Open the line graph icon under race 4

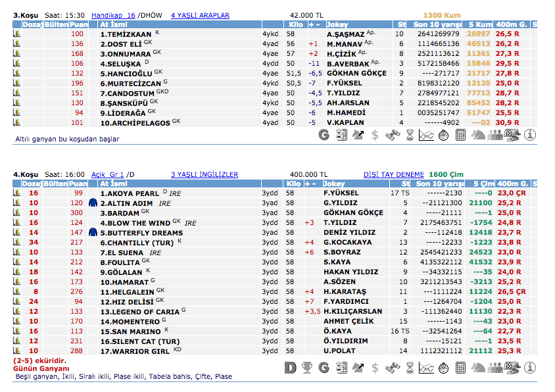(x=426, y=367)
